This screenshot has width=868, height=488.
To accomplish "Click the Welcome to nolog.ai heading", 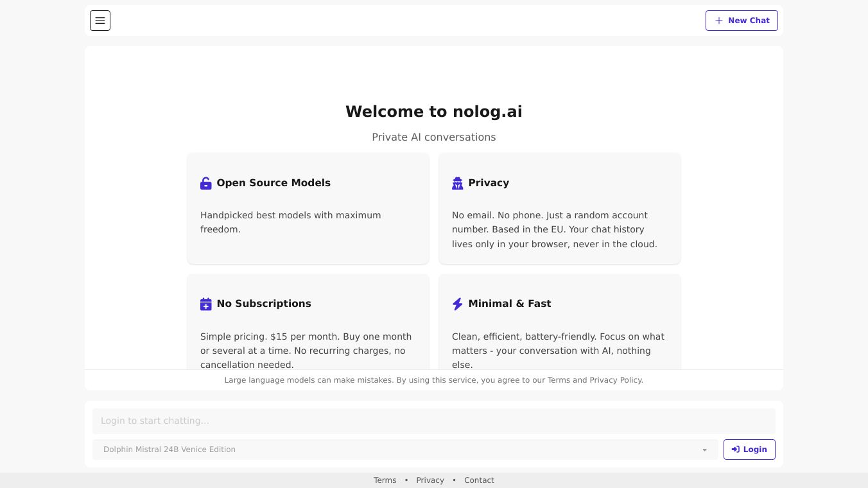I will (x=434, y=112).
